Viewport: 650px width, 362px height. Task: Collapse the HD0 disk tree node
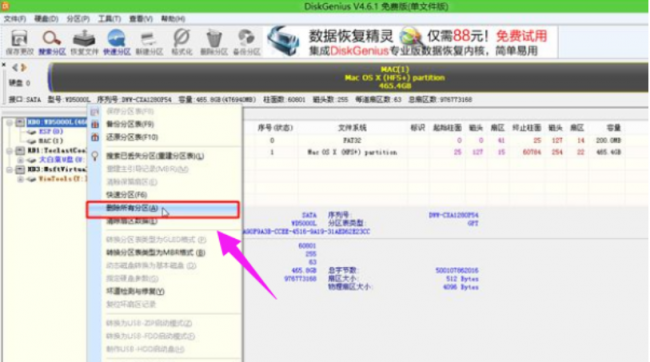[9, 122]
